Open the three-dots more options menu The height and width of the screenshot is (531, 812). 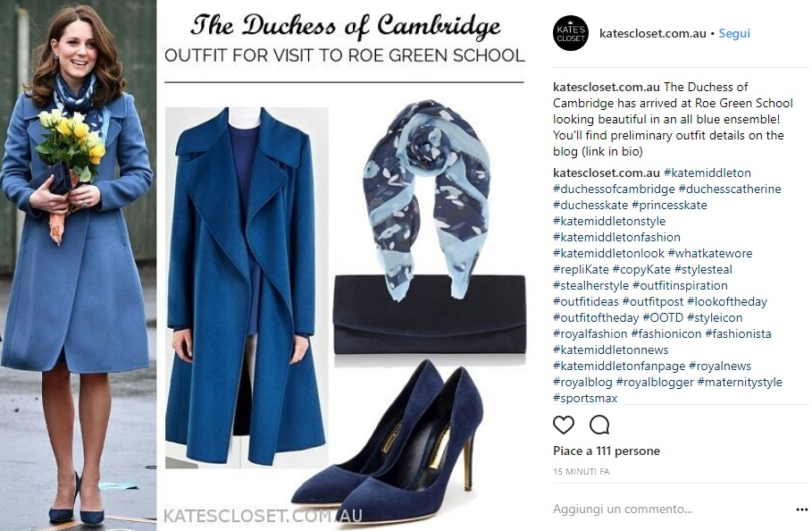801,510
